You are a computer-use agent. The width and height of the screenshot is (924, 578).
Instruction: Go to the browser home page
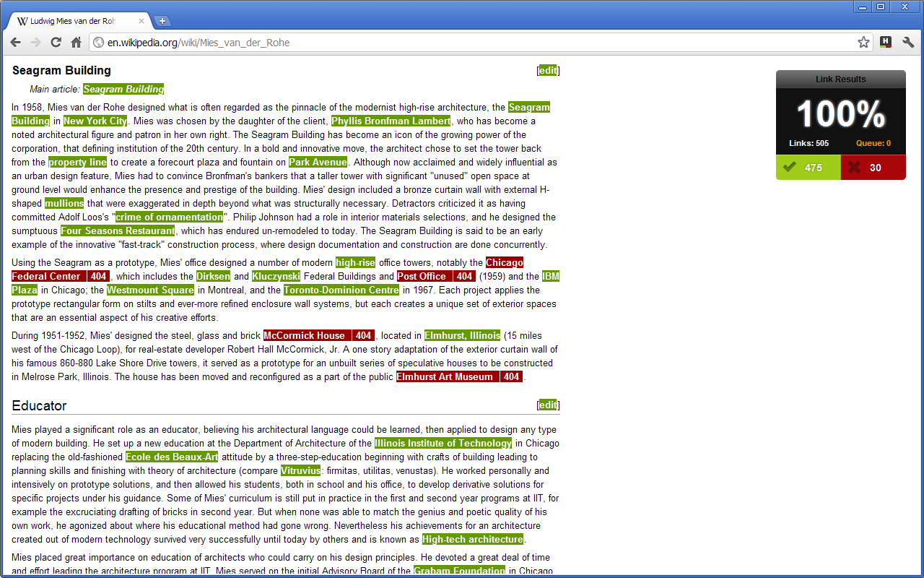pyautogui.click(x=76, y=43)
